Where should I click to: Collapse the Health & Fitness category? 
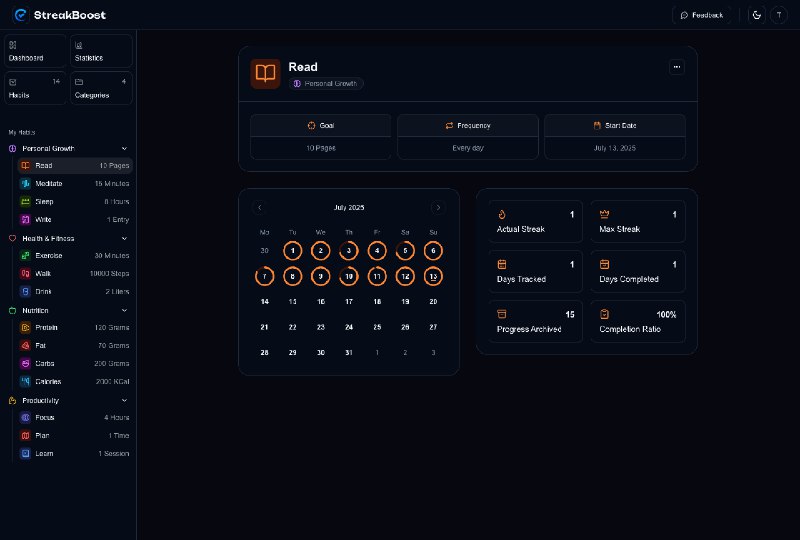click(124, 239)
